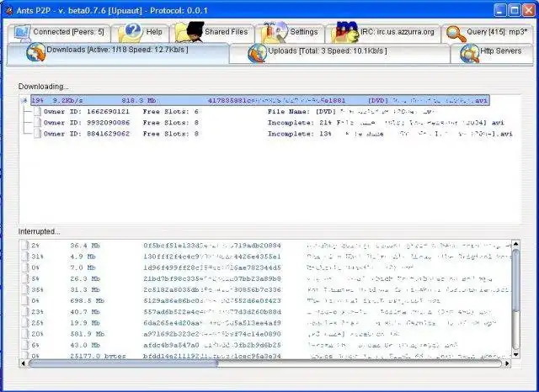
Task: Switch to the Query [415]: mp3* tab
Action: pyautogui.click(x=488, y=34)
